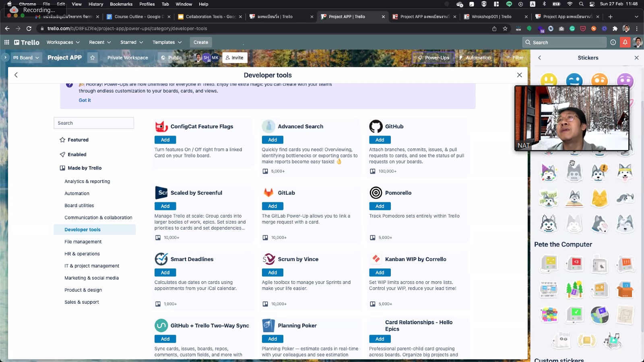The image size is (644, 362).
Task: Bookmark this page with star icon
Action: [505, 29]
